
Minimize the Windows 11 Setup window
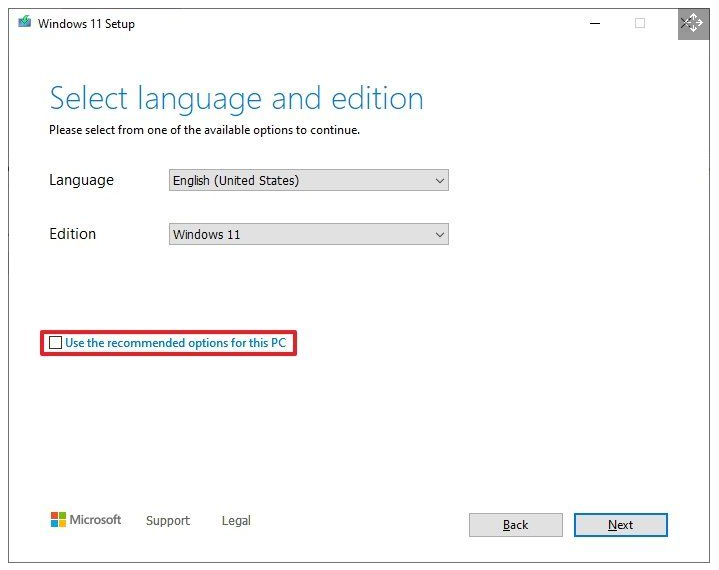click(595, 23)
